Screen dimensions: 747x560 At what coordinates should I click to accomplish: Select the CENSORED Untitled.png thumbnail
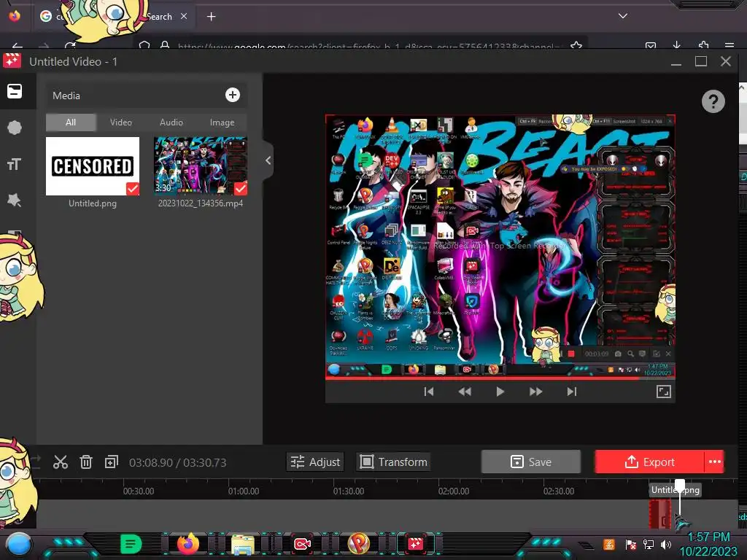click(93, 166)
